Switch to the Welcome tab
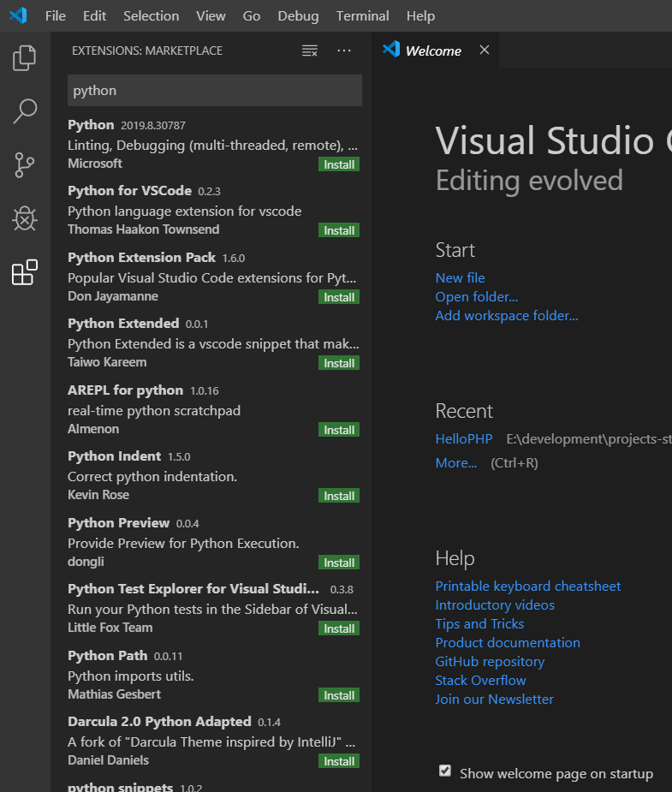 tap(433, 51)
